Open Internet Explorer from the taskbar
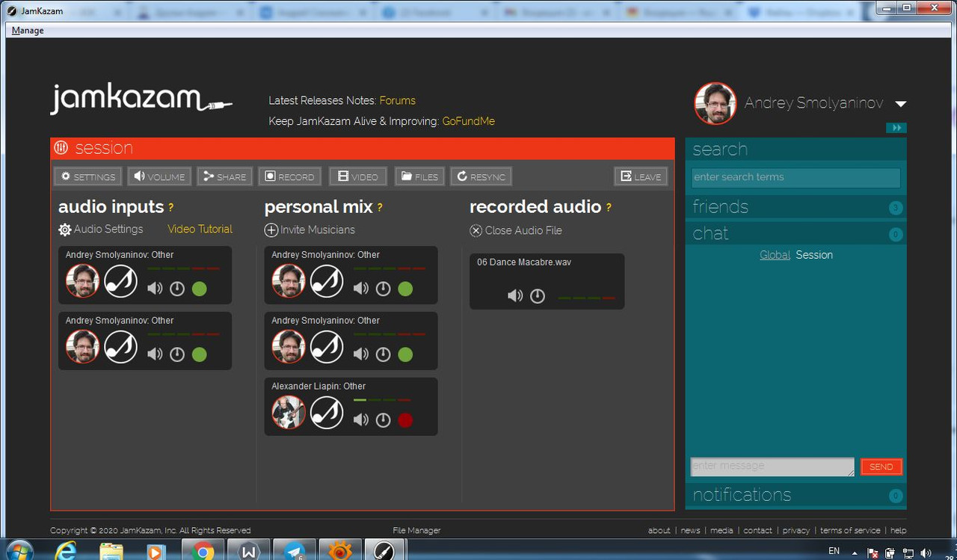The image size is (957, 560). pos(67,551)
